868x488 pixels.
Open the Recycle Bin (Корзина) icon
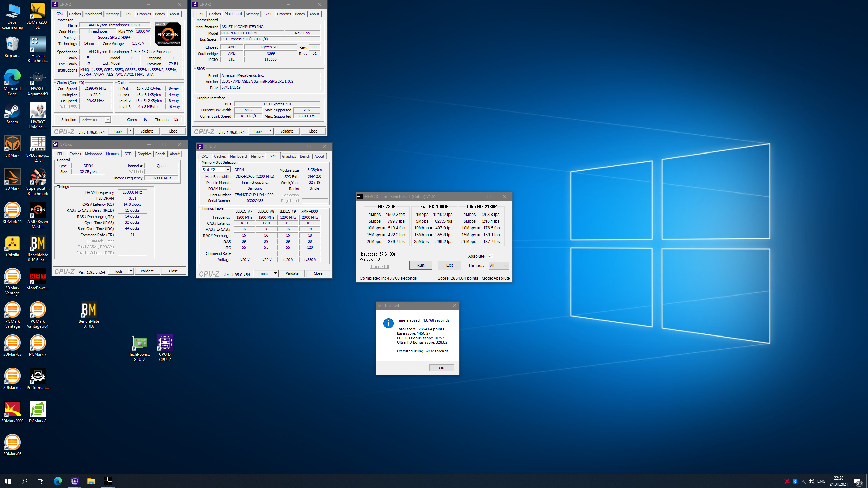pos(12,47)
